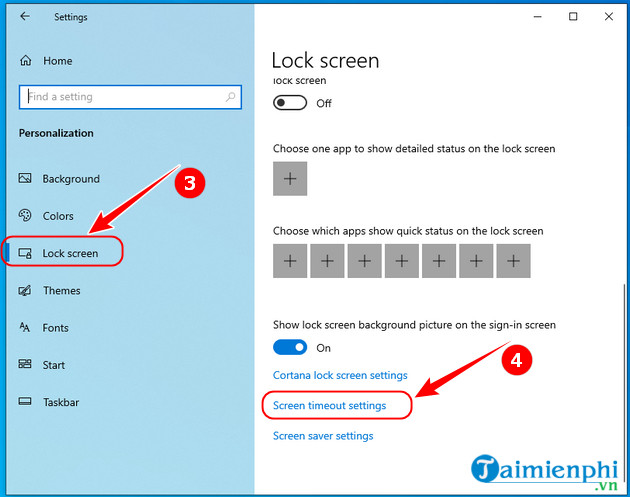The width and height of the screenshot is (630, 497).
Task: Click the Fonts icon in sidebar
Action: pos(26,328)
